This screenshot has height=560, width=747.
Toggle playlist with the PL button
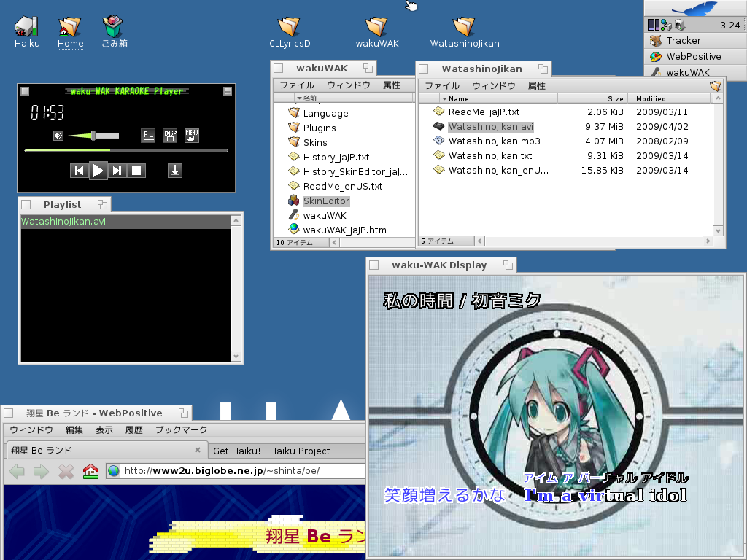[148, 136]
